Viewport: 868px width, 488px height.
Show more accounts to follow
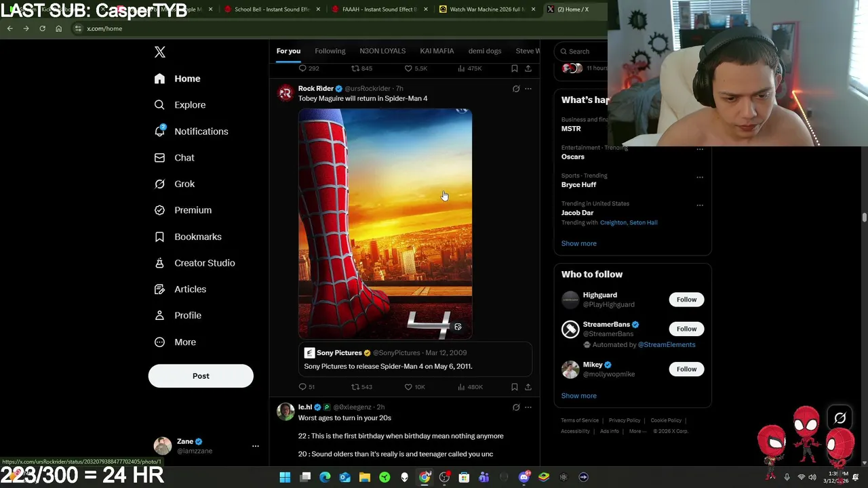pyautogui.click(x=579, y=396)
